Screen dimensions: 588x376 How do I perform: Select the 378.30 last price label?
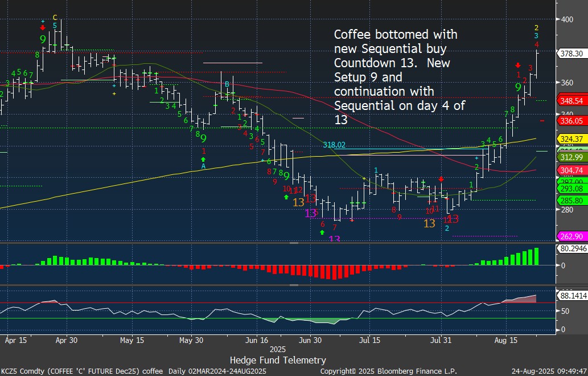point(571,54)
